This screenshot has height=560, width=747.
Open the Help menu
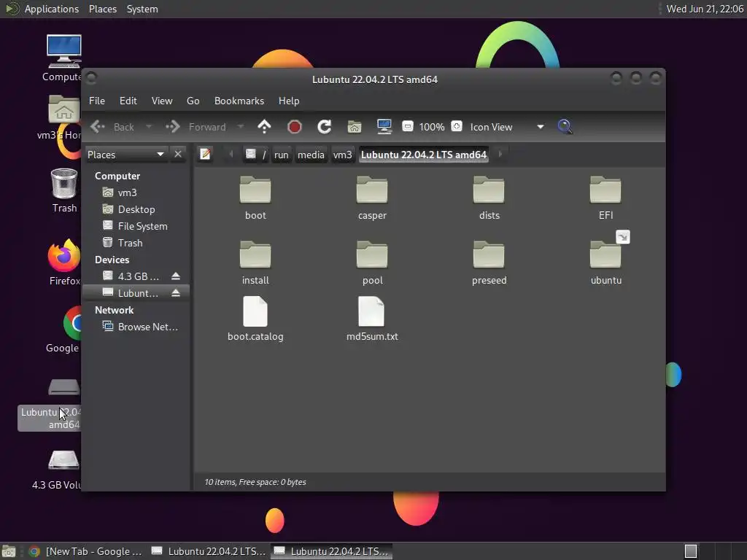(x=289, y=101)
